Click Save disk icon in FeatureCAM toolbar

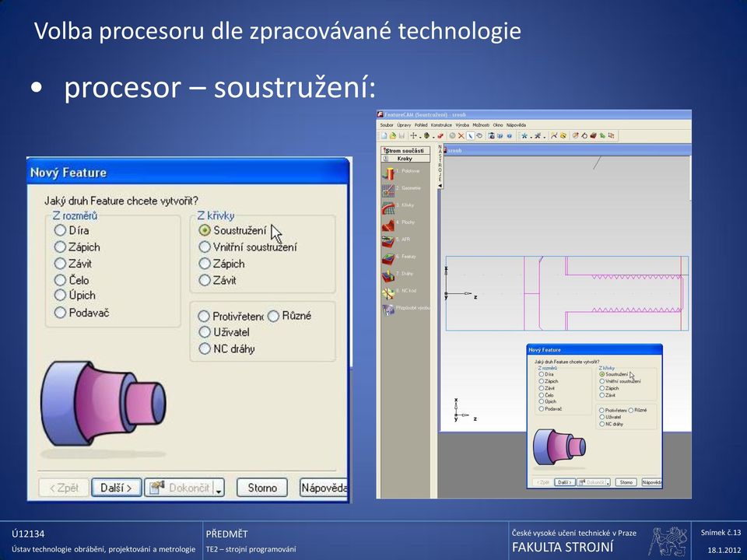402,135
